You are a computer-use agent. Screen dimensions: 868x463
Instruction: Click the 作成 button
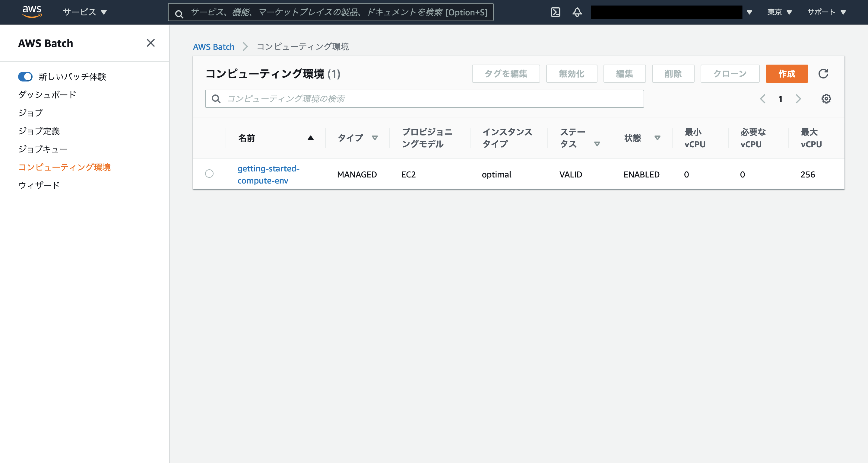(787, 74)
